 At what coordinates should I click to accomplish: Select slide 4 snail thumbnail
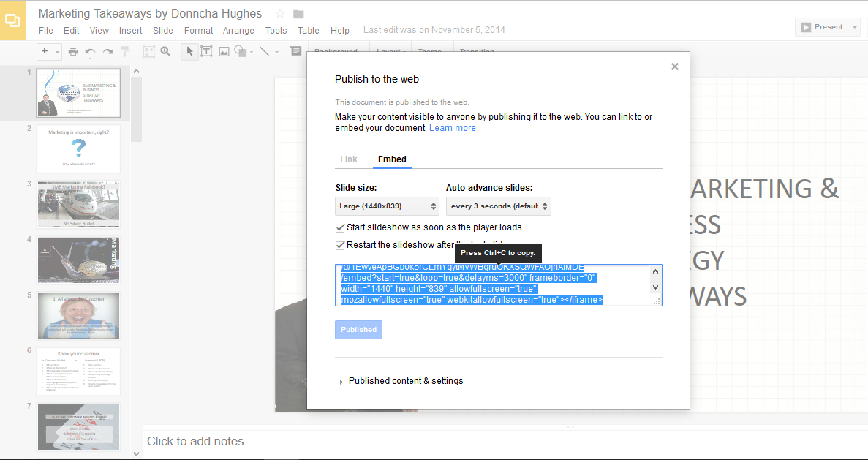78,260
